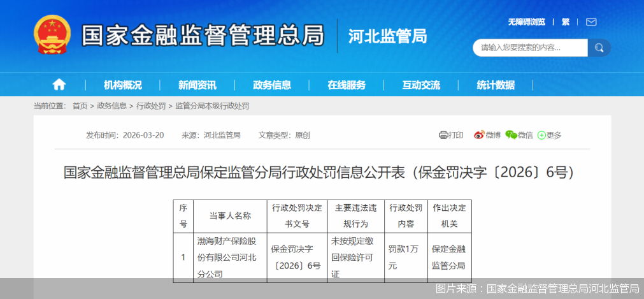The width and height of the screenshot is (644, 299).
Task: Click the 国家金融监督管理总局 site title
Action: (203, 35)
